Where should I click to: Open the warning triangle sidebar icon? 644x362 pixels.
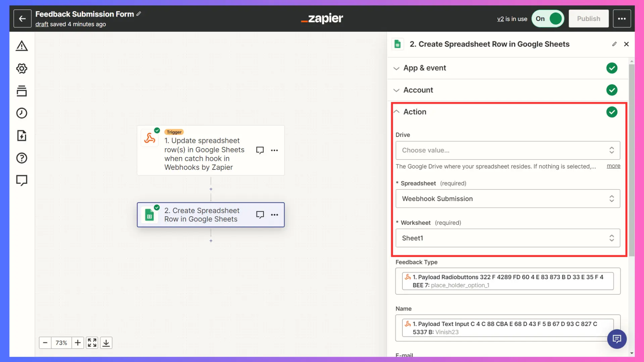(x=22, y=46)
